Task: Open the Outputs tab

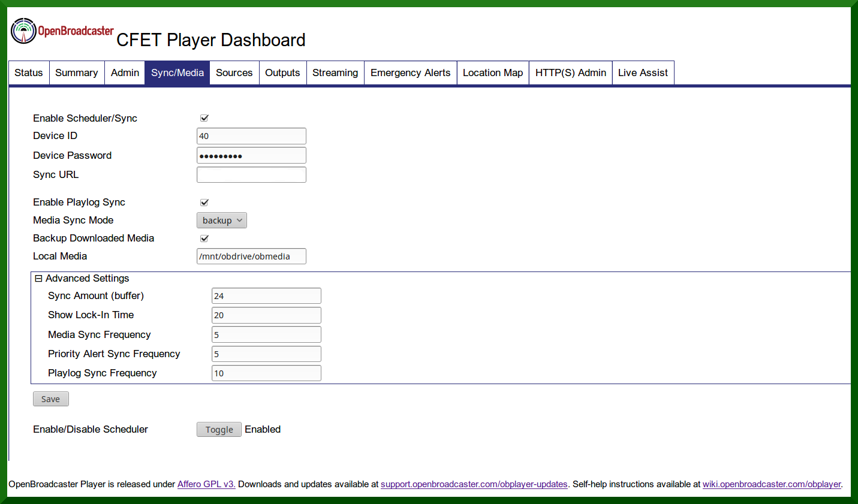Action: [282, 73]
